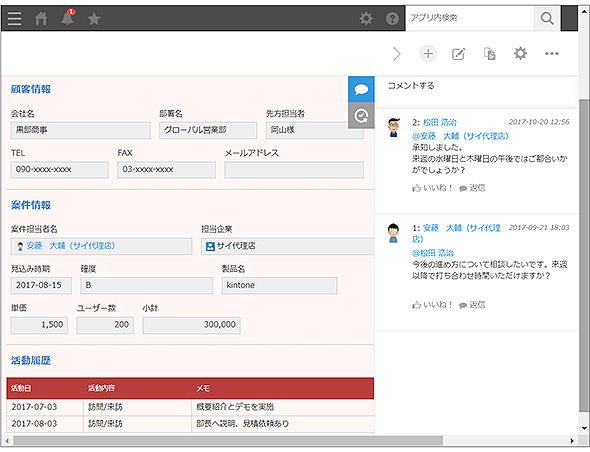Image resolution: width=590 pixels, height=452 pixels.
Task: Click 単価 value 1,500
Action: [x=39, y=325]
